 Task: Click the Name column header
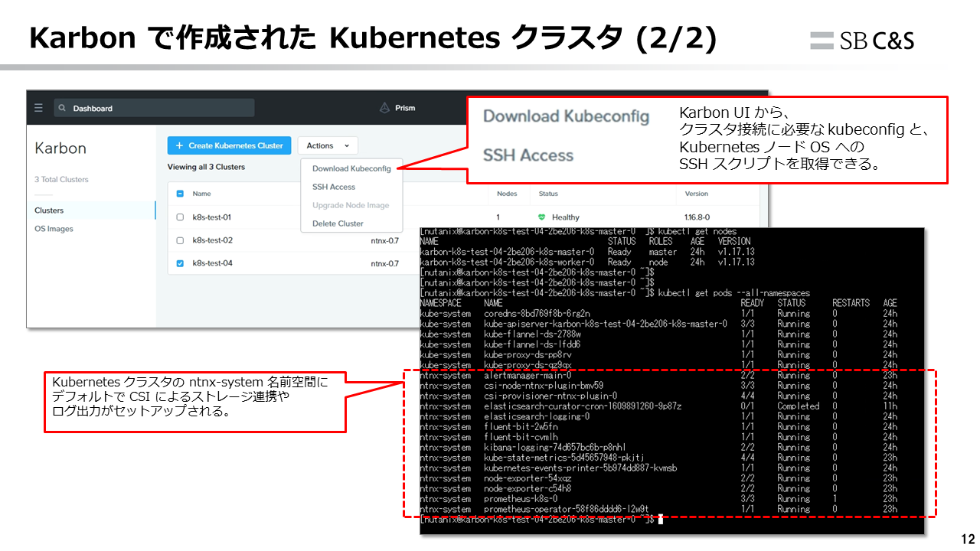tap(201, 194)
